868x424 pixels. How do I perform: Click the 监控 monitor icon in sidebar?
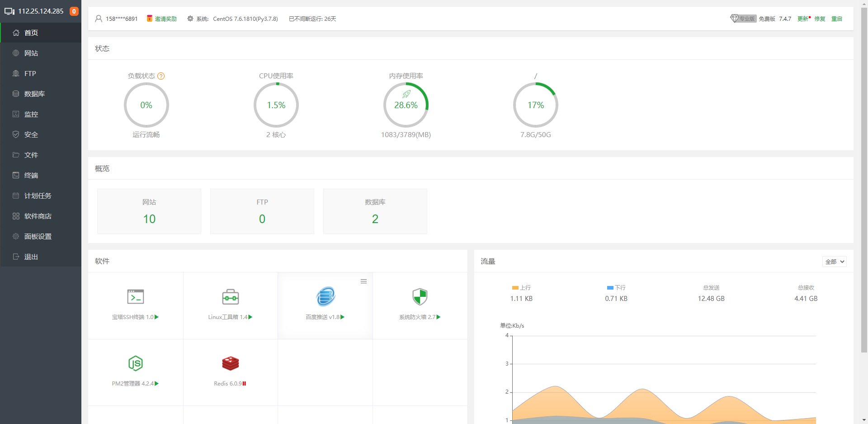point(16,114)
